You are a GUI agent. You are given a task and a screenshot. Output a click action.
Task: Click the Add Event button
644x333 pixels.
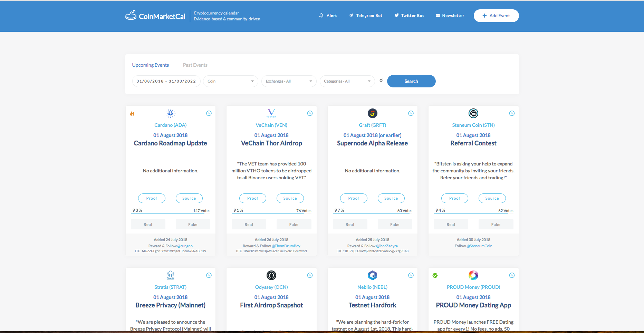[x=496, y=16]
